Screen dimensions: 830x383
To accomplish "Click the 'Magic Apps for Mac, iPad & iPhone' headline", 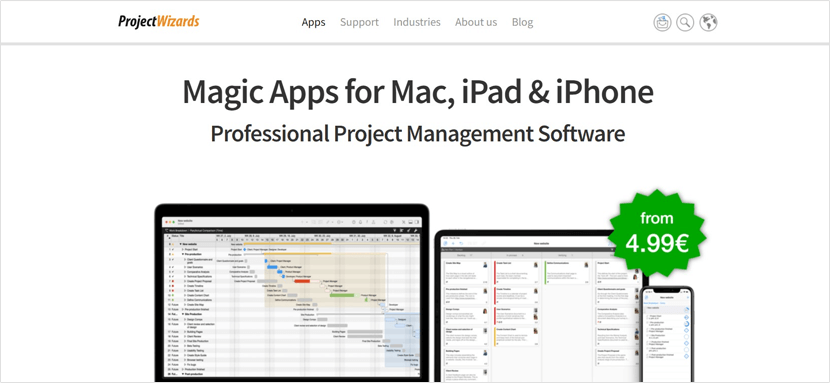I will (418, 93).
